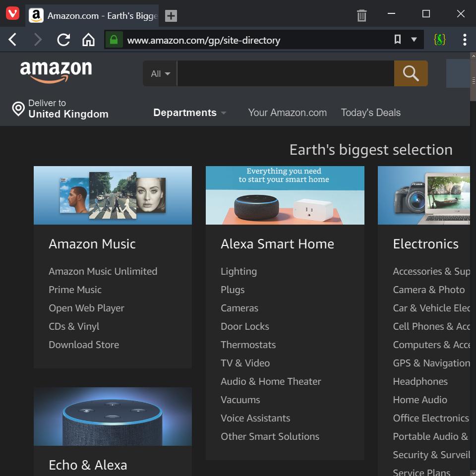Expand address bar history dropdown
This screenshot has width=476, height=476.
[x=414, y=39]
